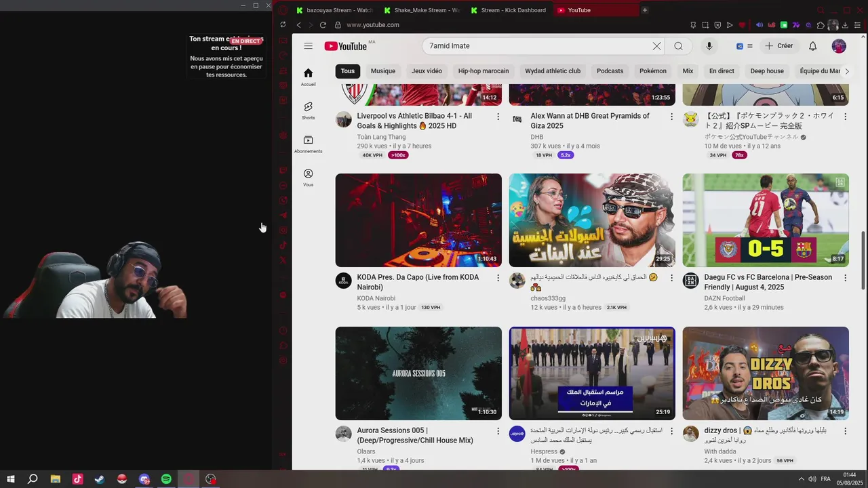Select the Podcasts filter chip
The height and width of the screenshot is (488, 868).
610,71
